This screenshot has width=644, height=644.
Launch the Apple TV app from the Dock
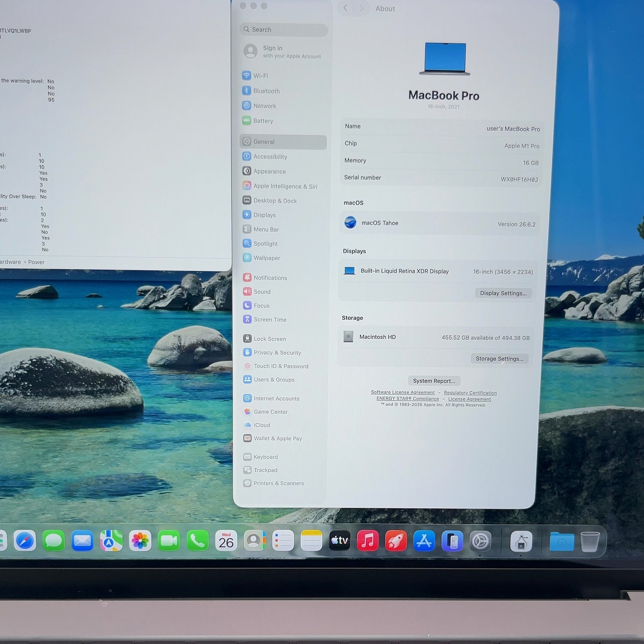[x=340, y=541]
